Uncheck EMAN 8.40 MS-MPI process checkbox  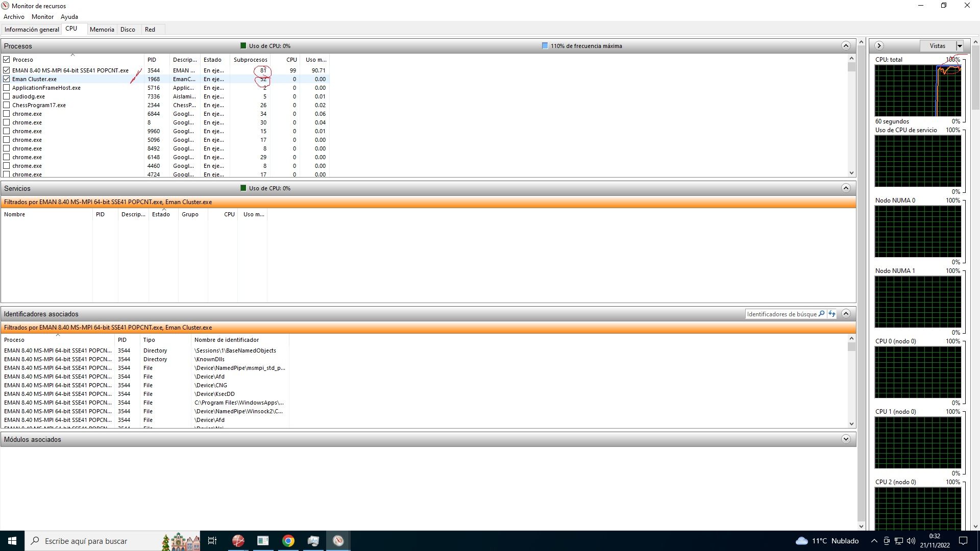[7, 70]
